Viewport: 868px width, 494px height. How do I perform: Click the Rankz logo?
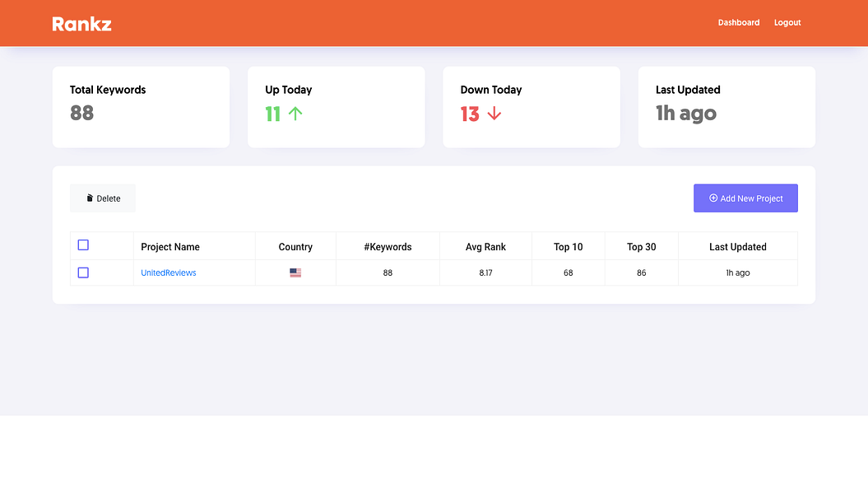click(82, 24)
